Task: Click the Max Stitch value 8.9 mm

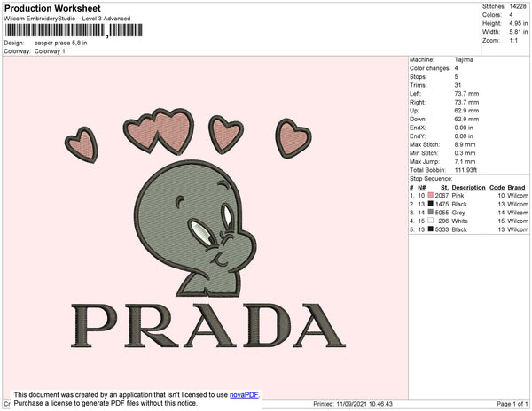Action: (x=465, y=144)
